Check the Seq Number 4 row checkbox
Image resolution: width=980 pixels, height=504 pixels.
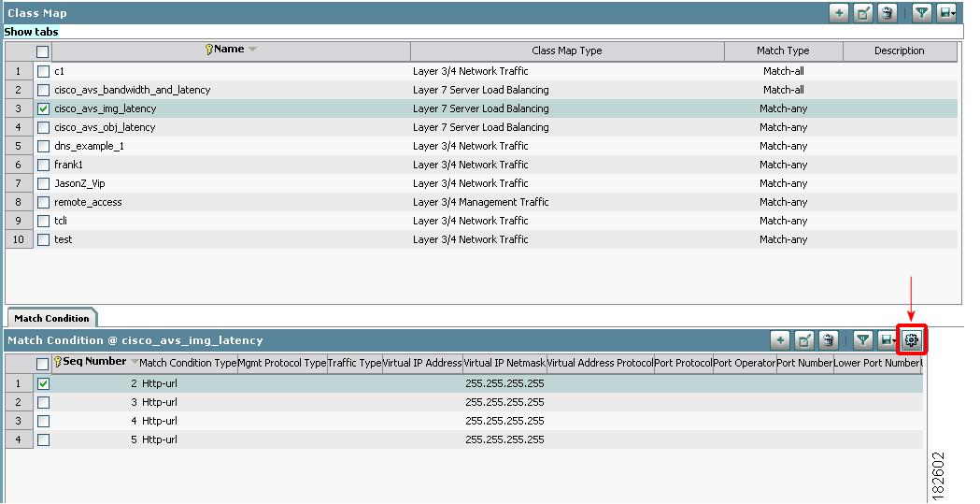43,422
